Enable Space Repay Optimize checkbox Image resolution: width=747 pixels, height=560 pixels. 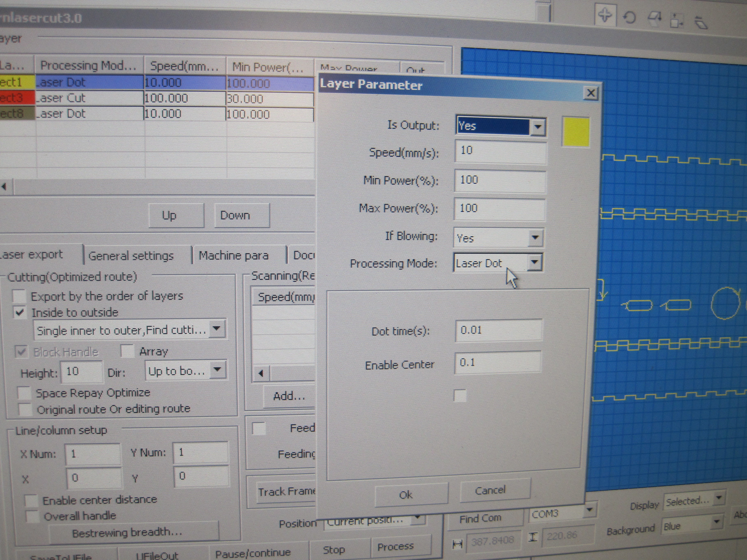pyautogui.click(x=24, y=393)
